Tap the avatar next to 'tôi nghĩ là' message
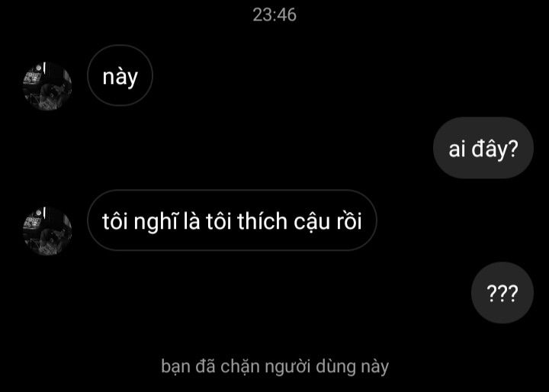The width and height of the screenshot is (549, 392). (x=47, y=231)
